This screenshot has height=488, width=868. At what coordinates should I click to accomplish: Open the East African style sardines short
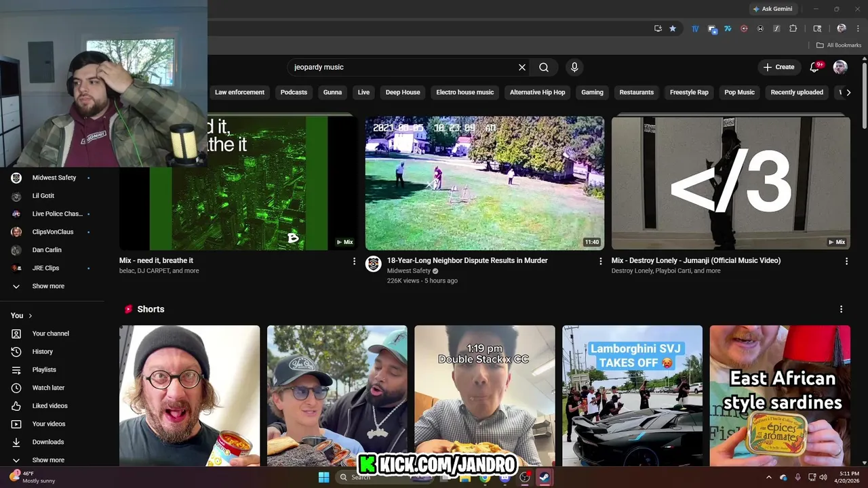[780, 396]
